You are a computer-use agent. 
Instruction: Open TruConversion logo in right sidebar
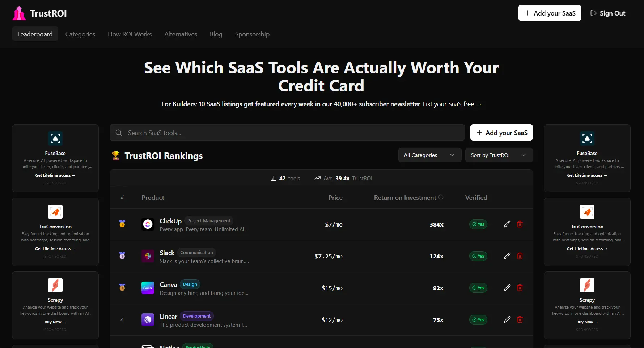587,212
